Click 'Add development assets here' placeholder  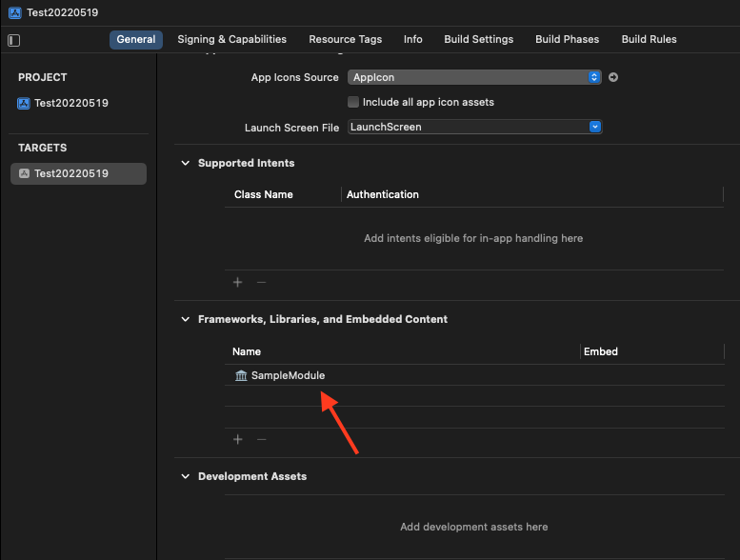(x=474, y=527)
